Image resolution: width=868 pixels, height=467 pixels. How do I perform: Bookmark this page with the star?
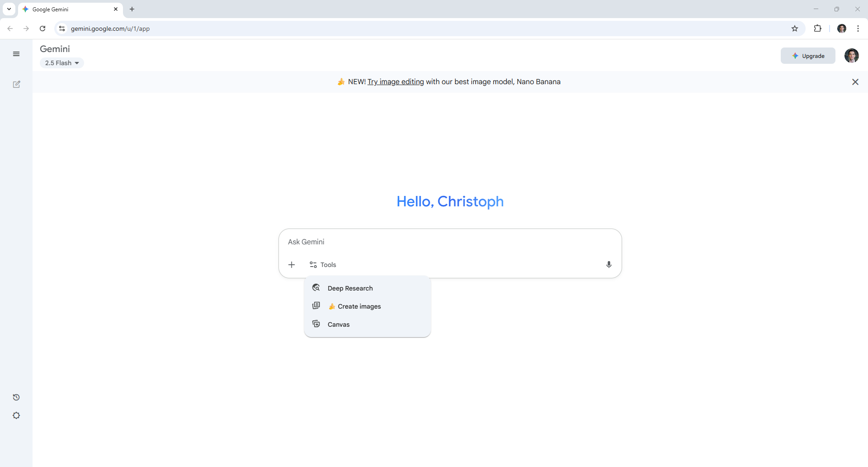pos(795,28)
